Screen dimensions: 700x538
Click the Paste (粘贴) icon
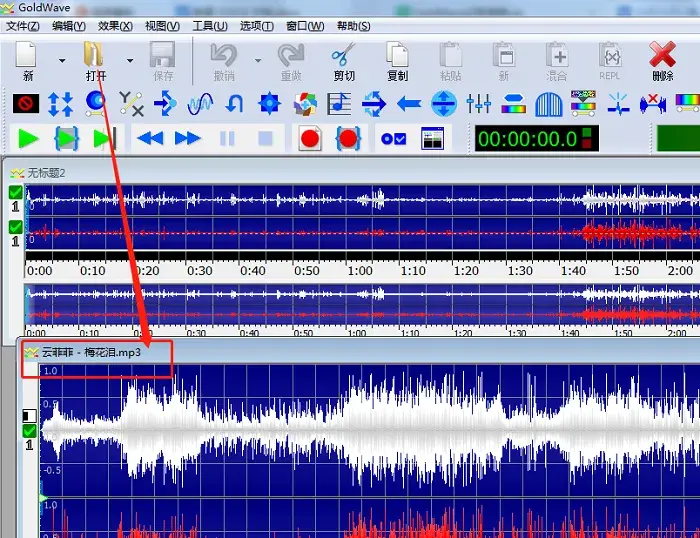[x=451, y=54]
